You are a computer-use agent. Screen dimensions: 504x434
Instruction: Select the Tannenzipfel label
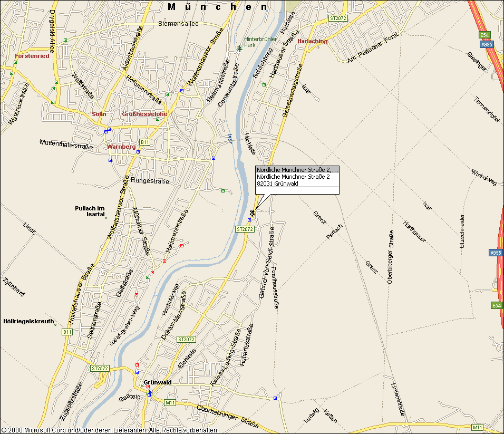[487, 109]
